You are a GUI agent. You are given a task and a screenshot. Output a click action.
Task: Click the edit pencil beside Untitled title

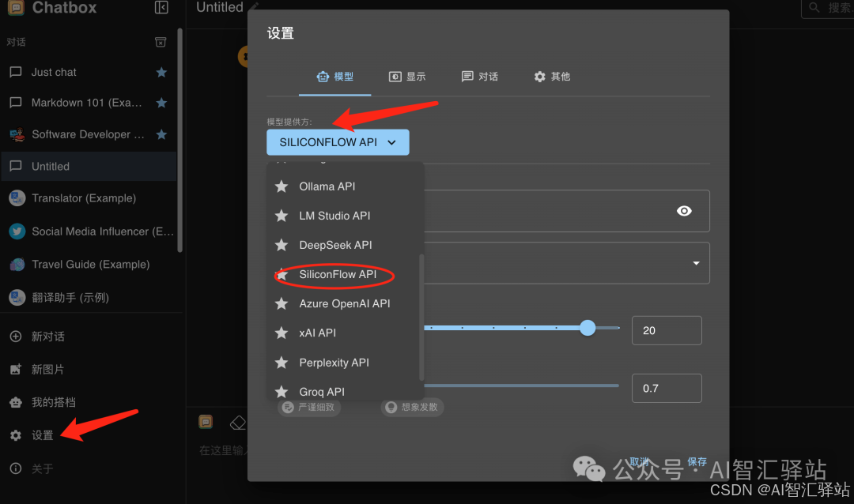(x=254, y=7)
